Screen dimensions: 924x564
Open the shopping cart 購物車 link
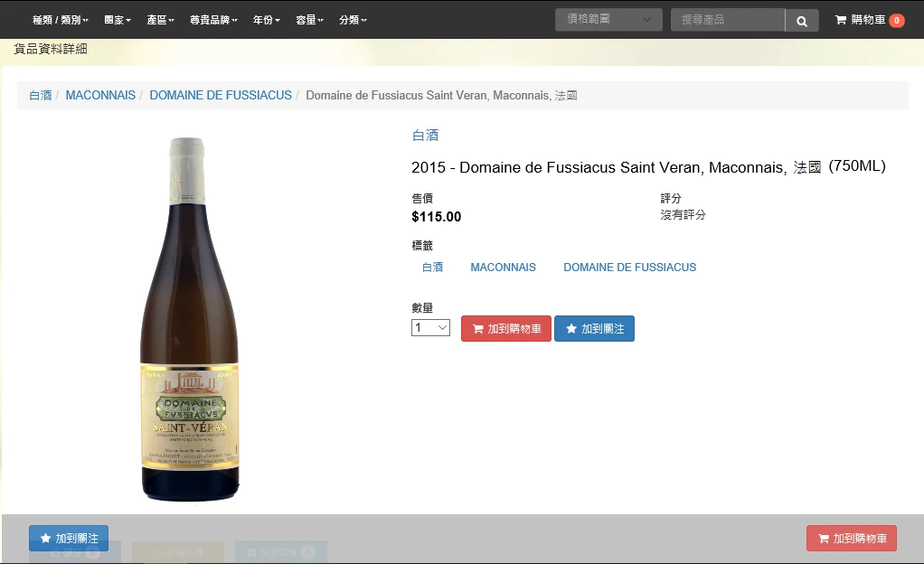tap(869, 20)
